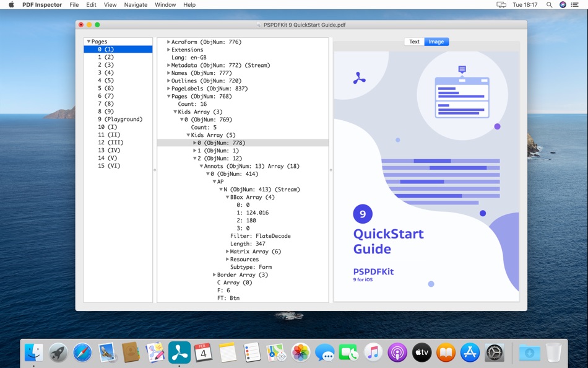Open FaceTime icon in Dock
Viewport: 588px width, 368px height.
pyautogui.click(x=348, y=353)
